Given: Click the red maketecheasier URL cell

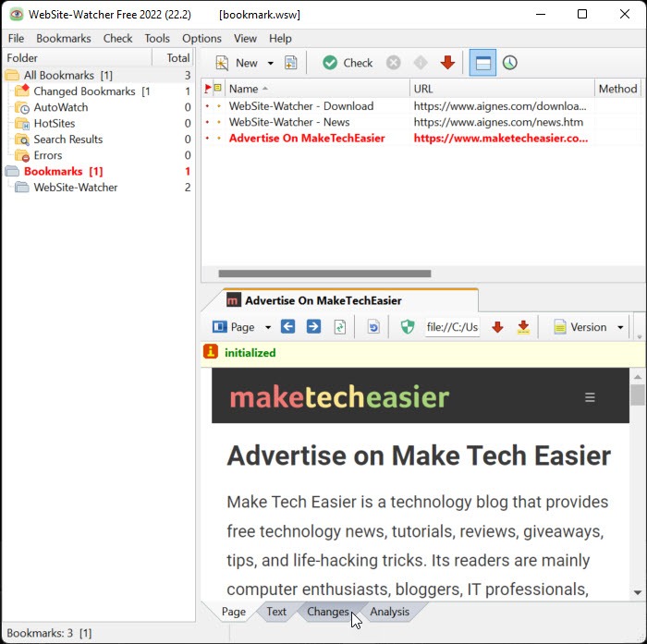Looking at the screenshot, I should [x=501, y=139].
